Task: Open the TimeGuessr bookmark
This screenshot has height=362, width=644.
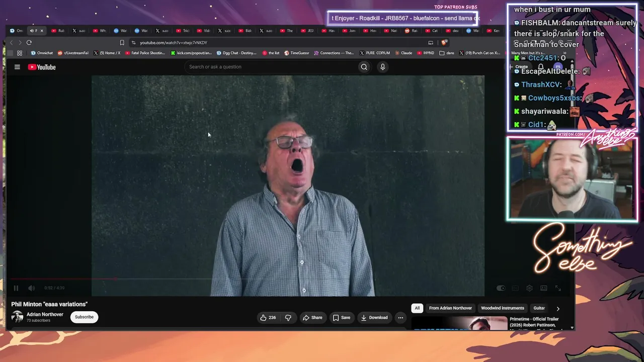Action: pyautogui.click(x=297, y=53)
